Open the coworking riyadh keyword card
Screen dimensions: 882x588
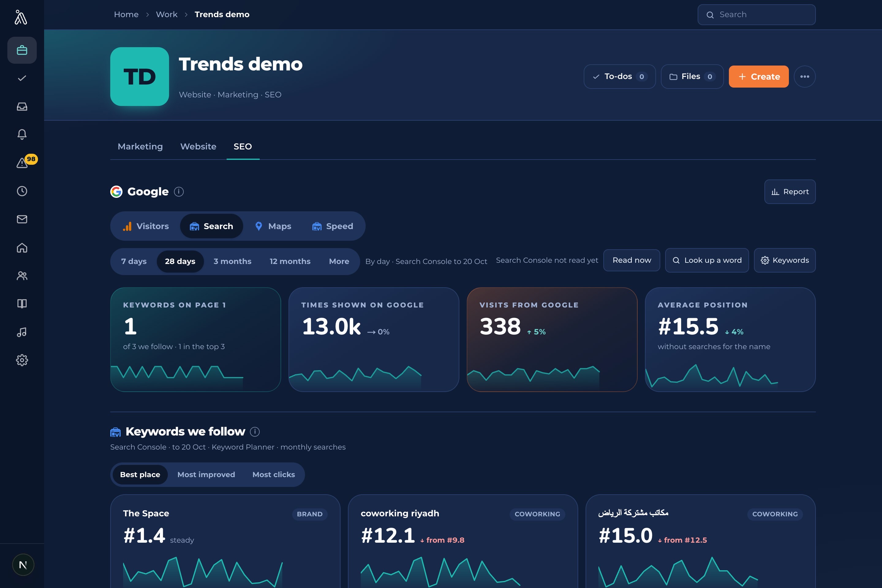(463, 541)
